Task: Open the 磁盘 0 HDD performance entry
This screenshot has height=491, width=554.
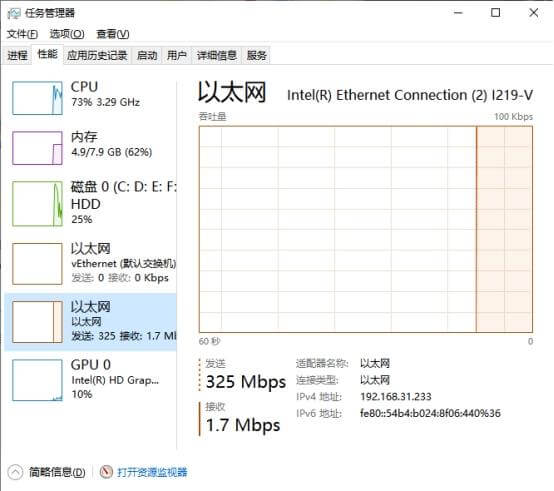Action: tap(90, 203)
